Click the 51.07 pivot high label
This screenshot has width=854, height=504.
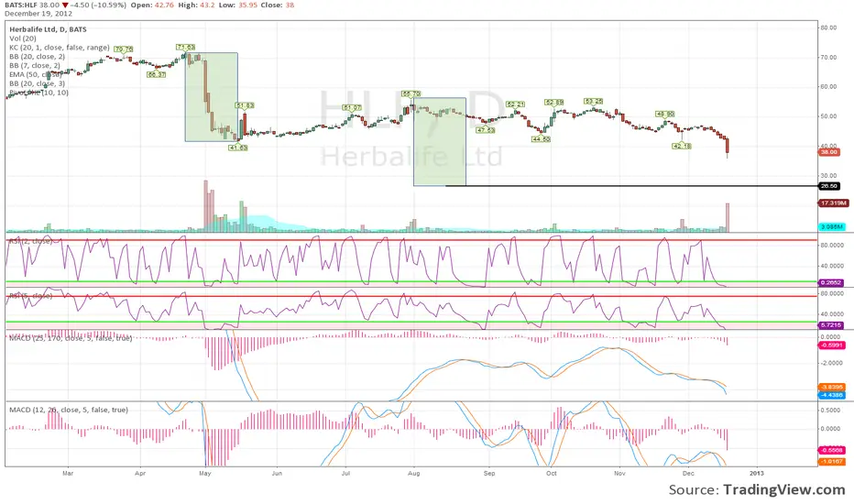pos(352,108)
